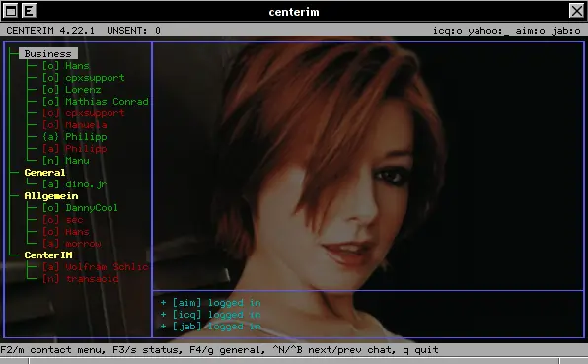The height and width of the screenshot is (364, 588).
Task: Select contact Wolfram Schlic
Action: point(96,267)
